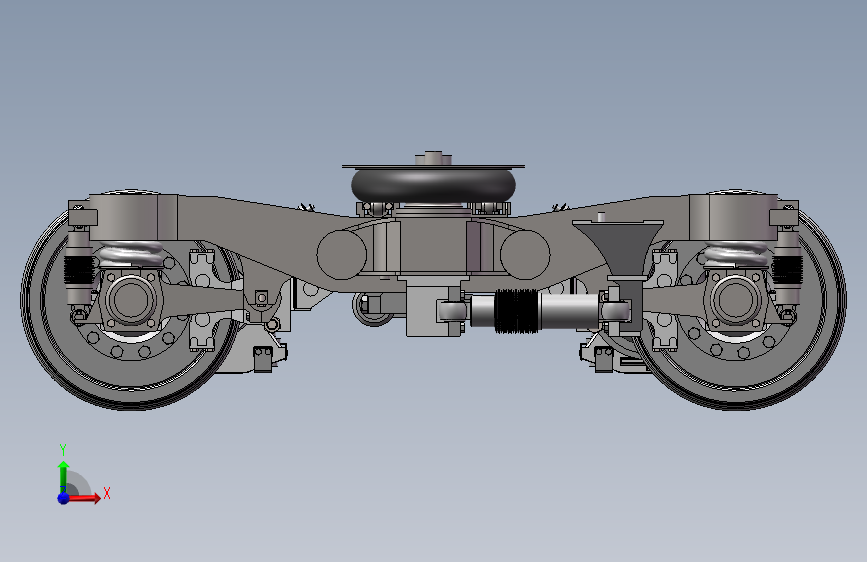Pick the right vertical damper's black bellows
Screen dimensions: 867x562
click(786, 270)
